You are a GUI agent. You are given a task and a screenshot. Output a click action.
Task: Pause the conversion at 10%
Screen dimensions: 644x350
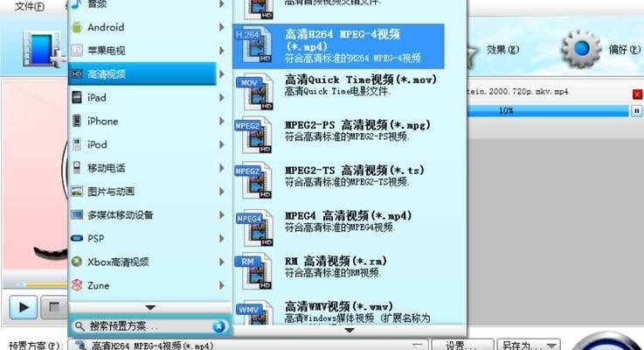[x=636, y=110]
